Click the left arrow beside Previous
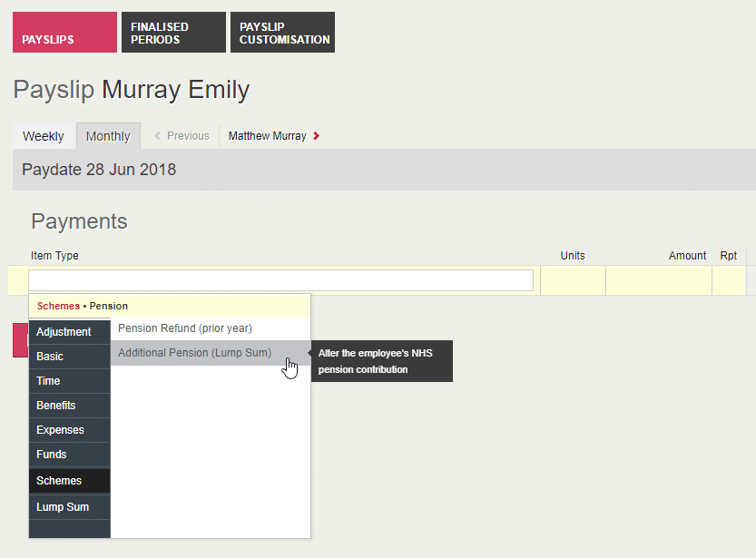This screenshot has height=558, width=756. [158, 136]
